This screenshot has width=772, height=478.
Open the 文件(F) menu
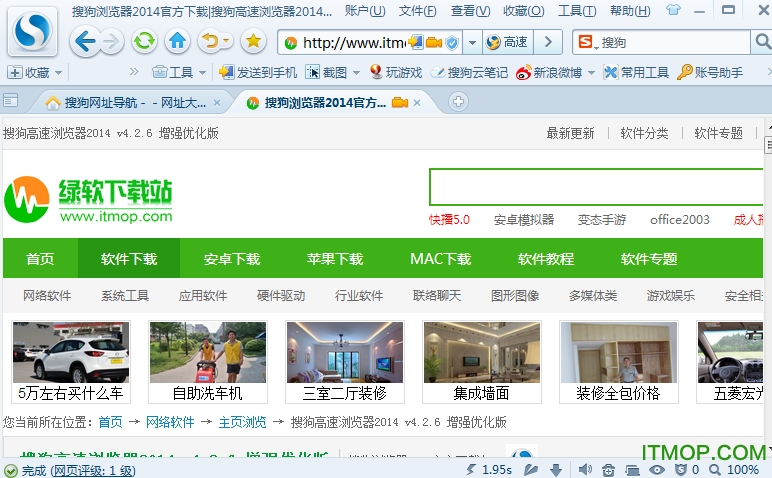[417, 10]
